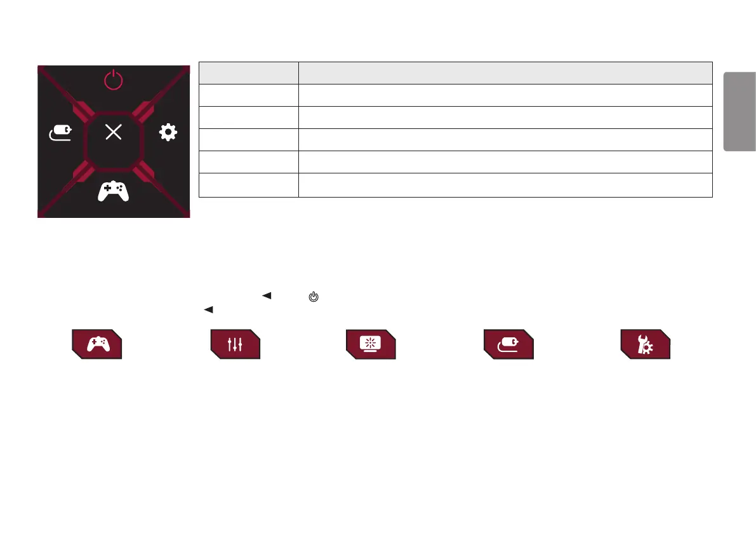Click the gray header cell of narrow column
756x533 pixels.
click(x=249, y=73)
